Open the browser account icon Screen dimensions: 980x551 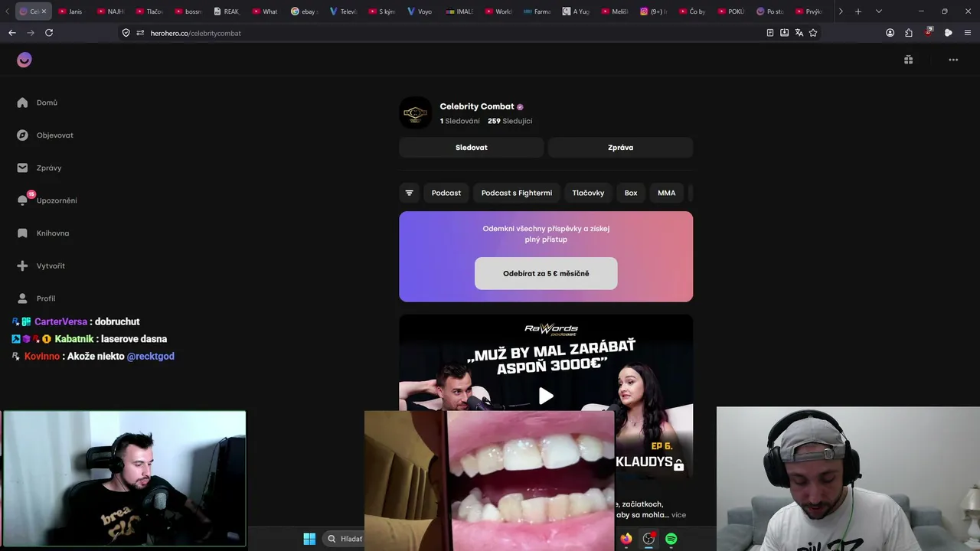pos(890,33)
